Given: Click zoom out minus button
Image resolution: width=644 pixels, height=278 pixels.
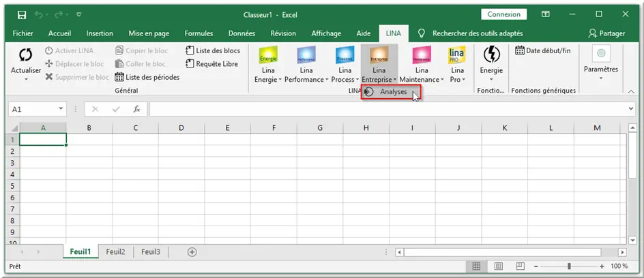Looking at the screenshot, I should point(536,266).
